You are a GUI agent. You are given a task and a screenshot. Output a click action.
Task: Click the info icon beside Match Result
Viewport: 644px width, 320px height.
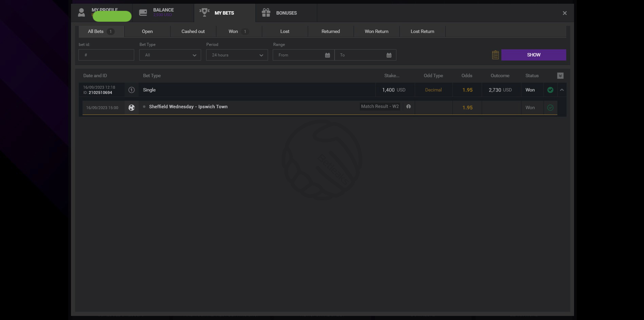coord(409,106)
